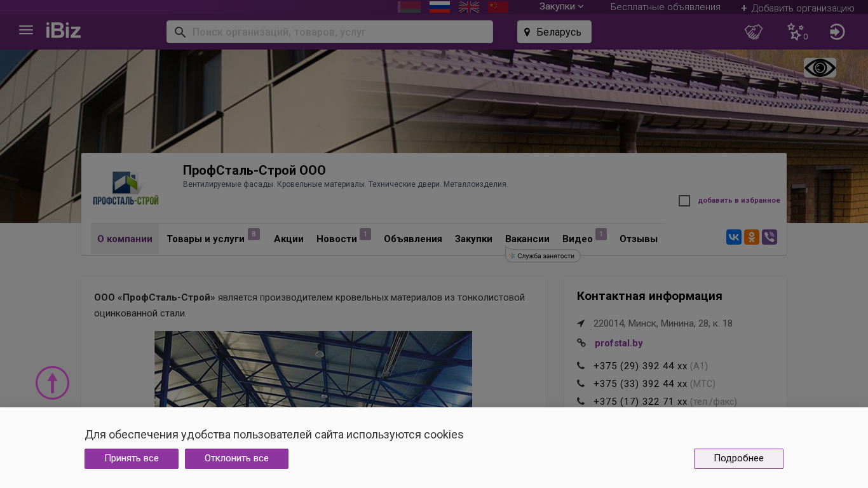Check the add to favorites checkbox

[684, 201]
